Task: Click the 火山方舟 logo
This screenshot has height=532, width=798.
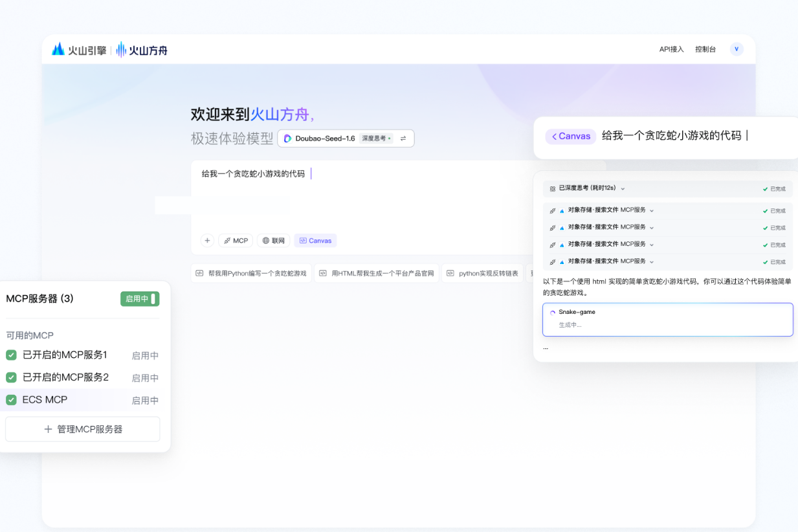Action: 142,50
